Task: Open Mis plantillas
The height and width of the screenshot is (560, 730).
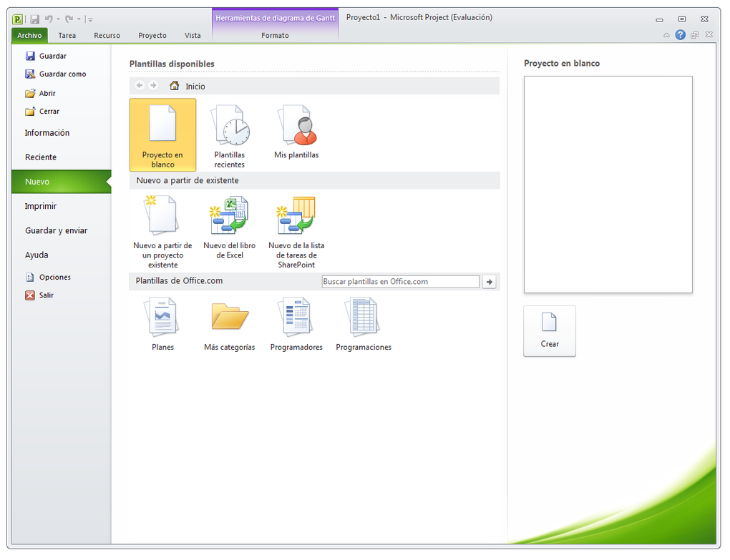Action: point(296,132)
